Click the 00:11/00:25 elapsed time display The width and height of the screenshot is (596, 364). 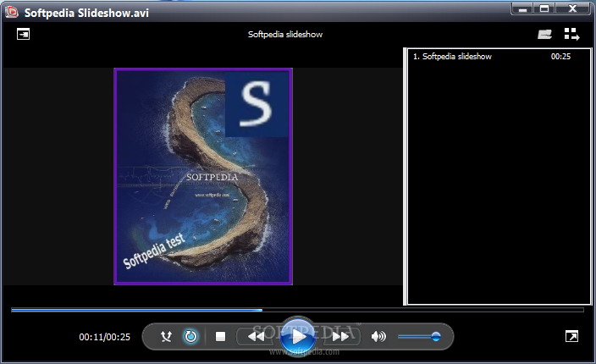(104, 337)
